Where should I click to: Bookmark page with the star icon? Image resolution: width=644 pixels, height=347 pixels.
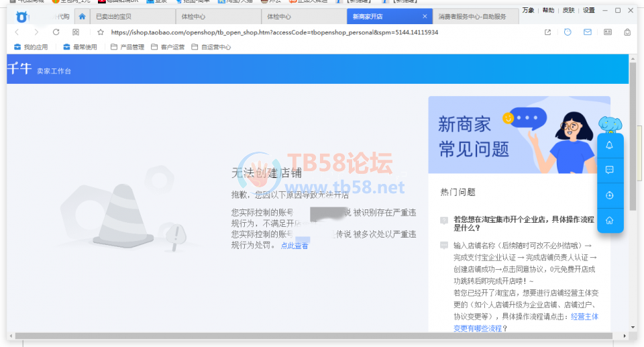tap(101, 32)
